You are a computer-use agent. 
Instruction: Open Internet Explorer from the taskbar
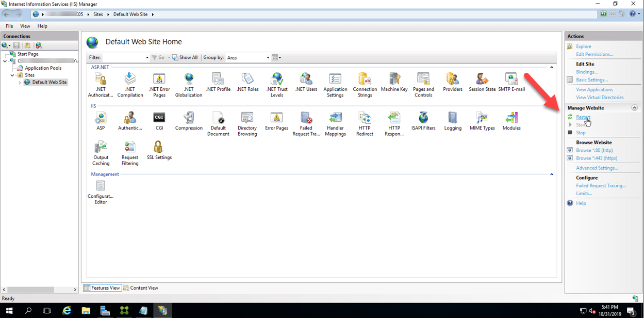67,310
